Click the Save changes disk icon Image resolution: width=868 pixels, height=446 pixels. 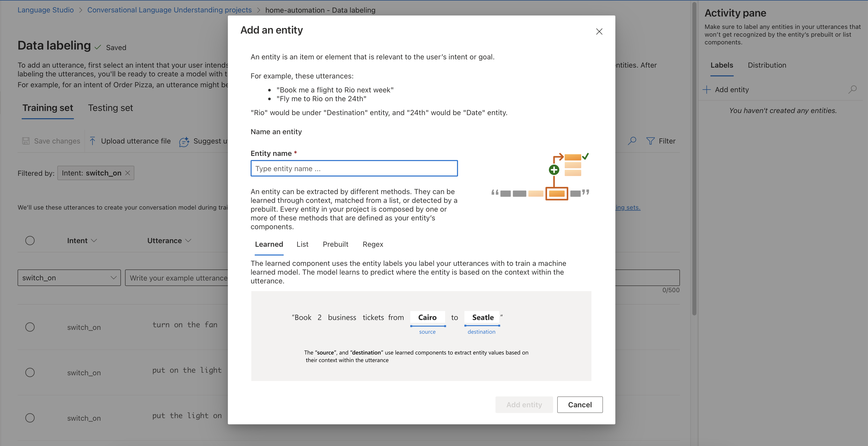click(26, 141)
